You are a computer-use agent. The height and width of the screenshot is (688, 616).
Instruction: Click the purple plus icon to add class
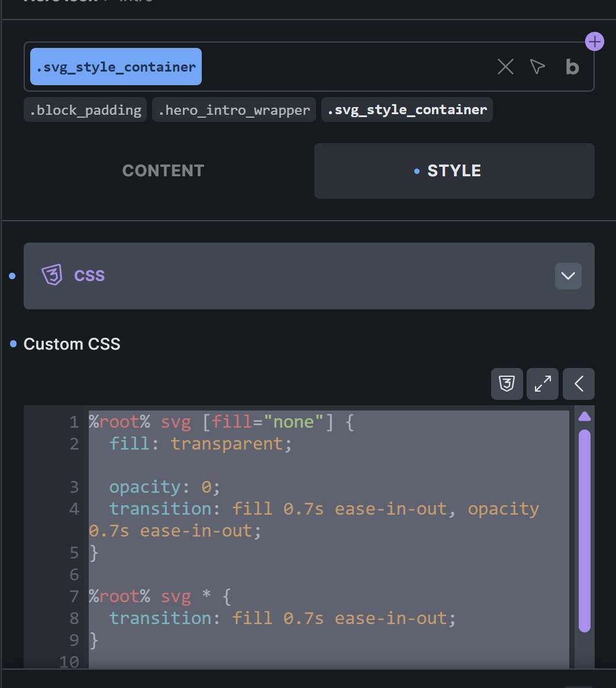pyautogui.click(x=594, y=42)
